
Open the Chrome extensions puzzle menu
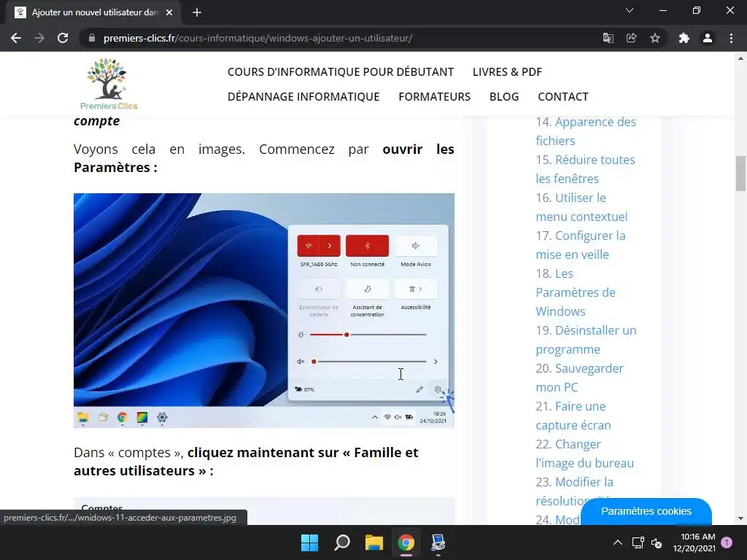pos(684,38)
